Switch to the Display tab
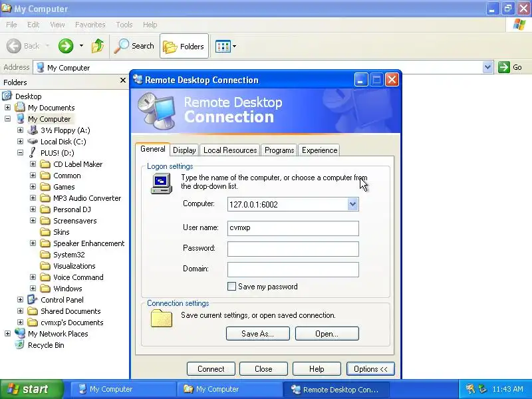Viewport: 532px width, 399px height. pyautogui.click(x=184, y=150)
